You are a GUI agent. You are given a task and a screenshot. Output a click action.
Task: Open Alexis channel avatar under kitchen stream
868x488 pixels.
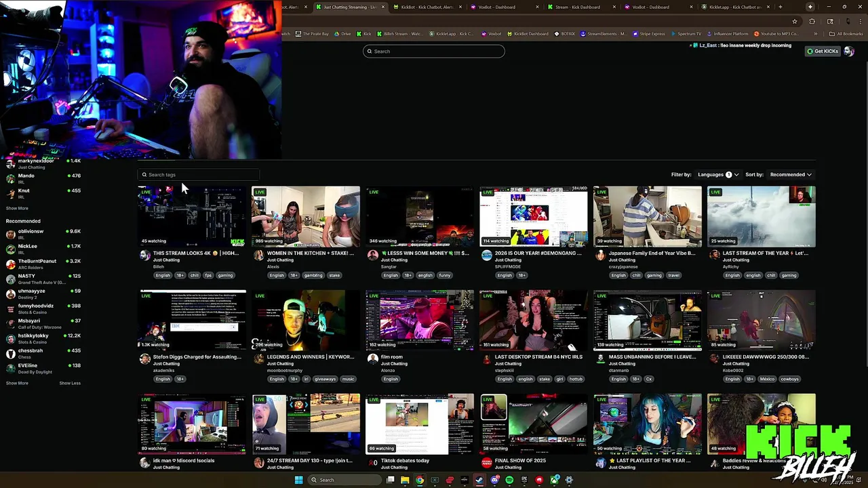[258, 255]
